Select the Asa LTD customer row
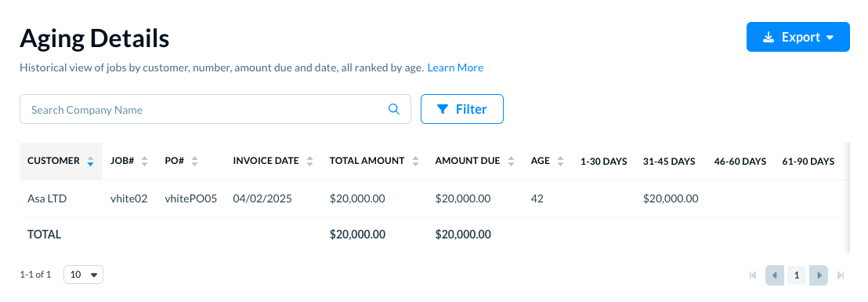The image size is (868, 302). [x=435, y=198]
